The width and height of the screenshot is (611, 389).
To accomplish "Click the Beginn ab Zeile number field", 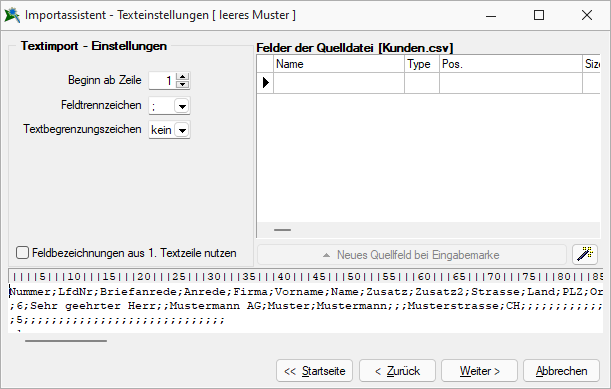I will coord(162,81).
